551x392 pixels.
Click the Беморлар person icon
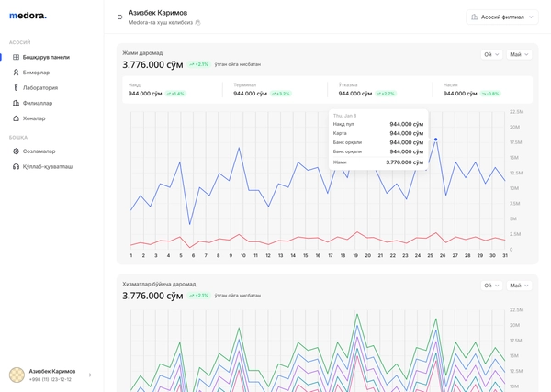(16, 73)
